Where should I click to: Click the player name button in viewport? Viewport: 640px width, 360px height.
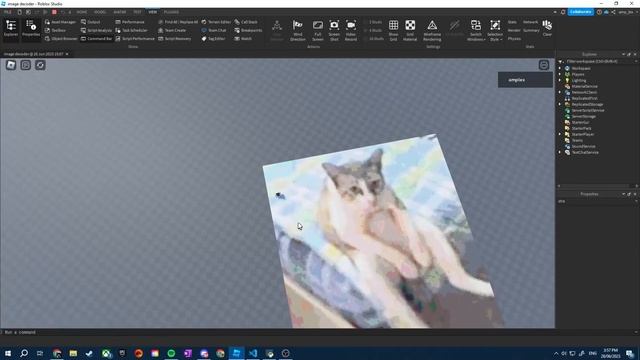click(525, 80)
